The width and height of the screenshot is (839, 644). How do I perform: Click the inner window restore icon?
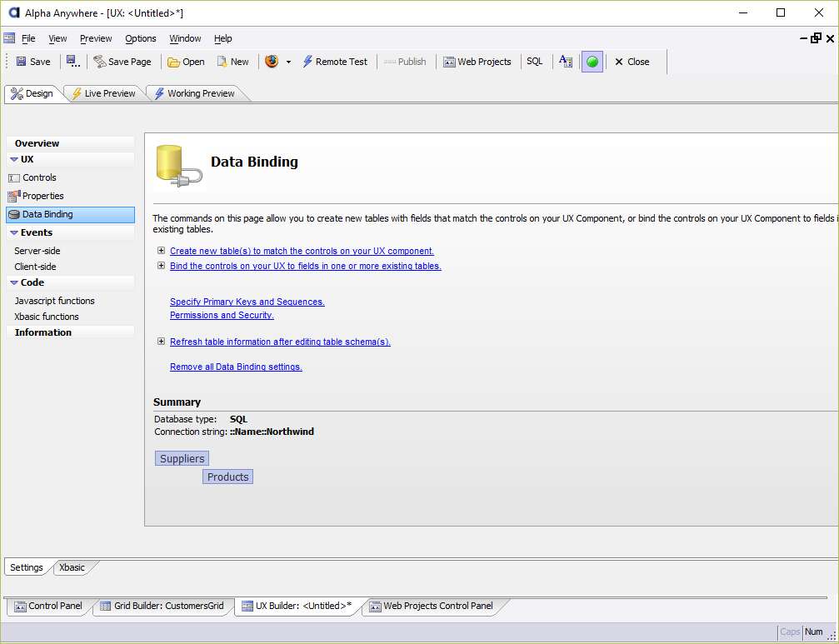(816, 38)
